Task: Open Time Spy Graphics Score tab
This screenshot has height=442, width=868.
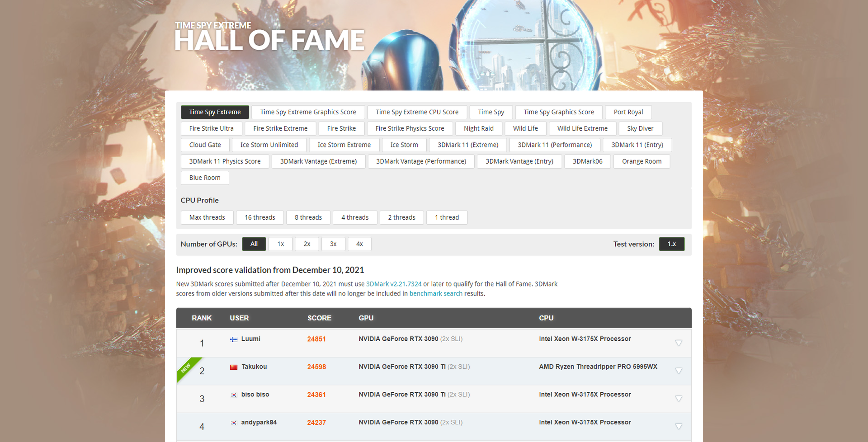Action: [559, 112]
